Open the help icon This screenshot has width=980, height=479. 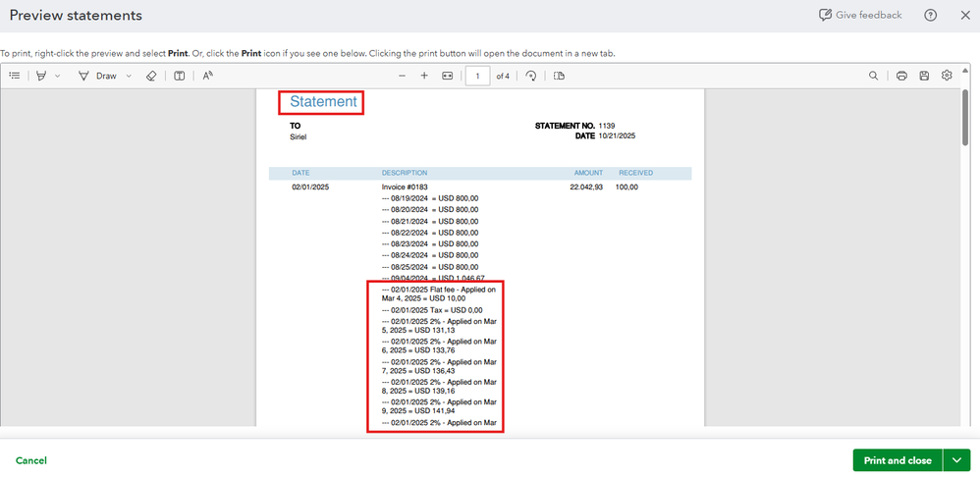931,15
